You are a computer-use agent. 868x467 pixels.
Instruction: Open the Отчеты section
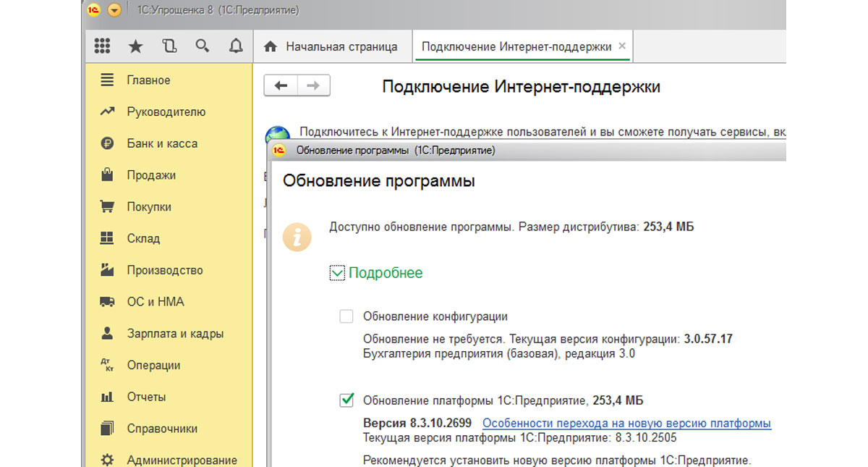(169, 397)
